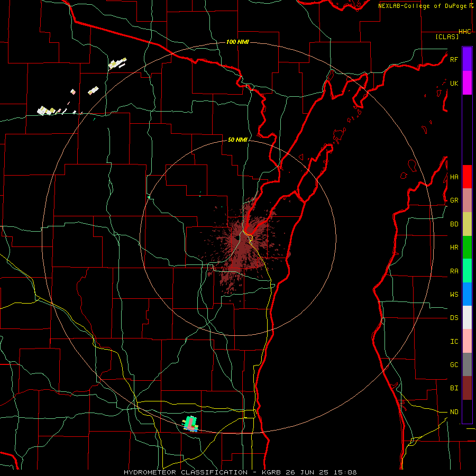Click the BI brown legend swatch

467,388
